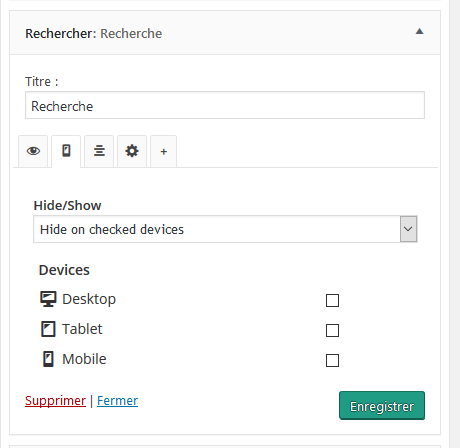Check the Desktop checkbox
The width and height of the screenshot is (460, 448).
(332, 300)
